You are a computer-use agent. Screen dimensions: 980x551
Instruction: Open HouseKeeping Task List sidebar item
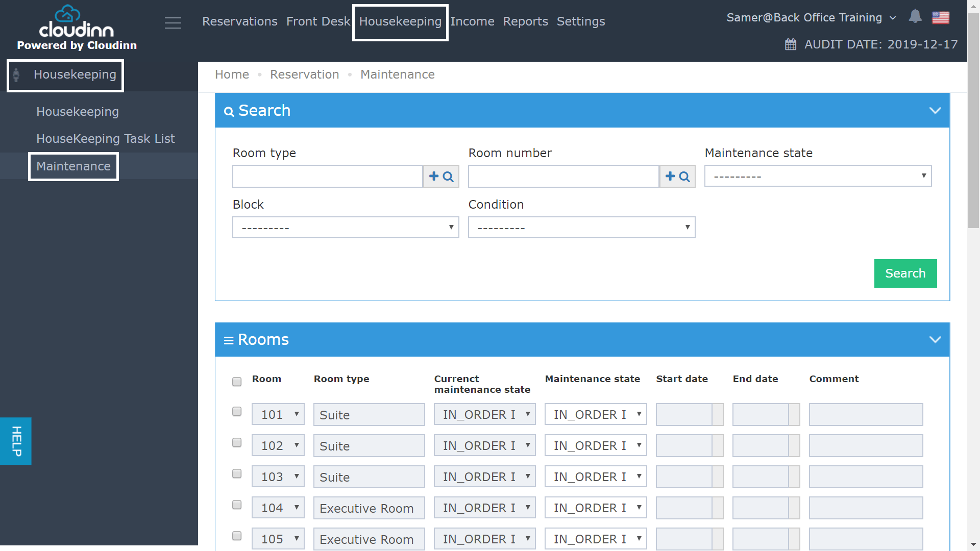(106, 139)
